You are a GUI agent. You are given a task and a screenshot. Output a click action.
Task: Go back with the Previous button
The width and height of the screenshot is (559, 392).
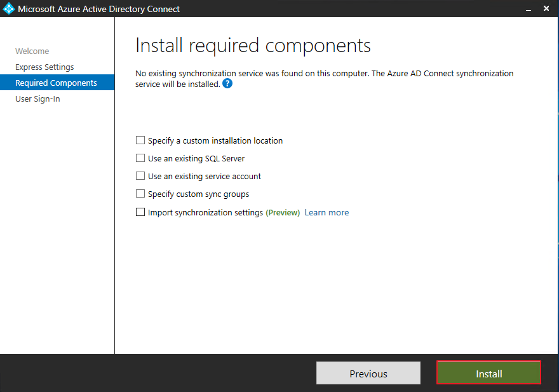pyautogui.click(x=368, y=373)
